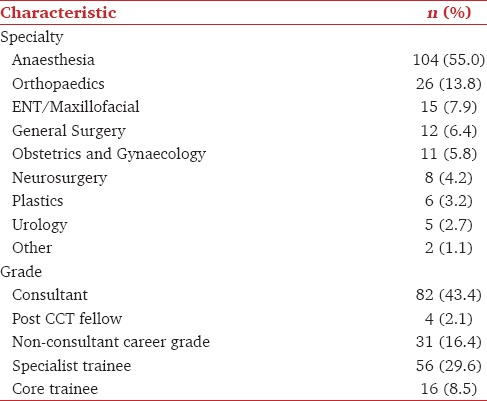Click the ENT/Maxillofacial row label
The width and height of the screenshot is (487, 401).
click(x=76, y=107)
